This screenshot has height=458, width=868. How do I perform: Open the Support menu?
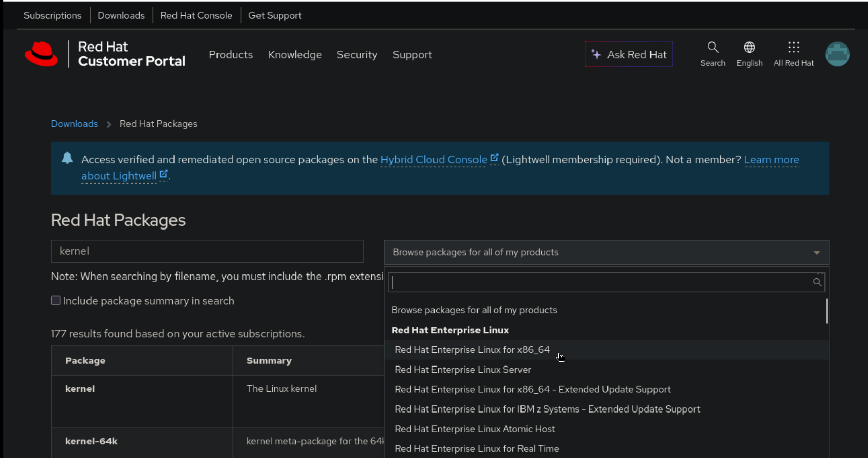[412, 55]
